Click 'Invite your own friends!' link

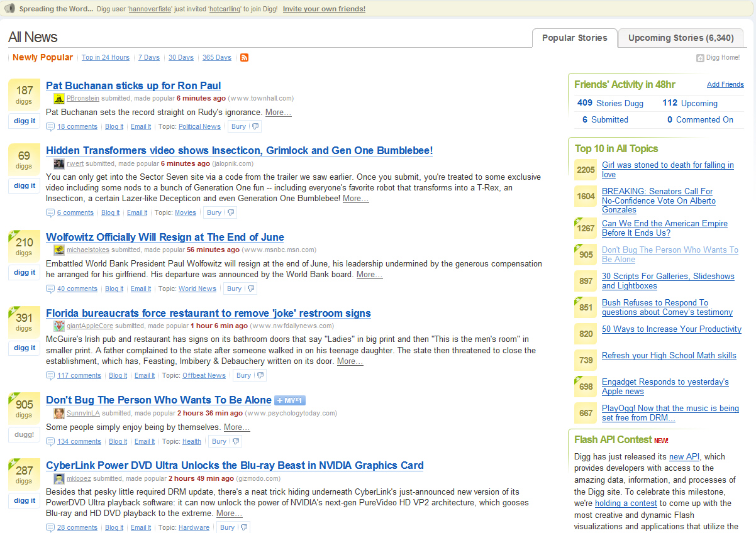(324, 9)
